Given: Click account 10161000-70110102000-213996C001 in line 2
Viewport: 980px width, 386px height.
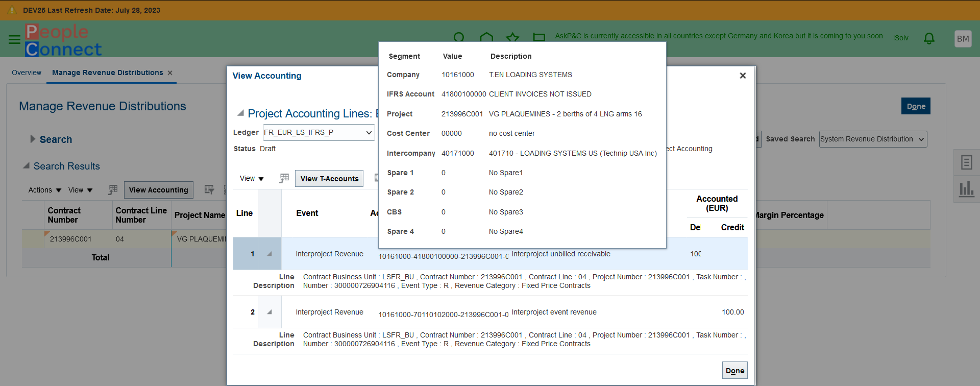Looking at the screenshot, I should click(x=444, y=315).
